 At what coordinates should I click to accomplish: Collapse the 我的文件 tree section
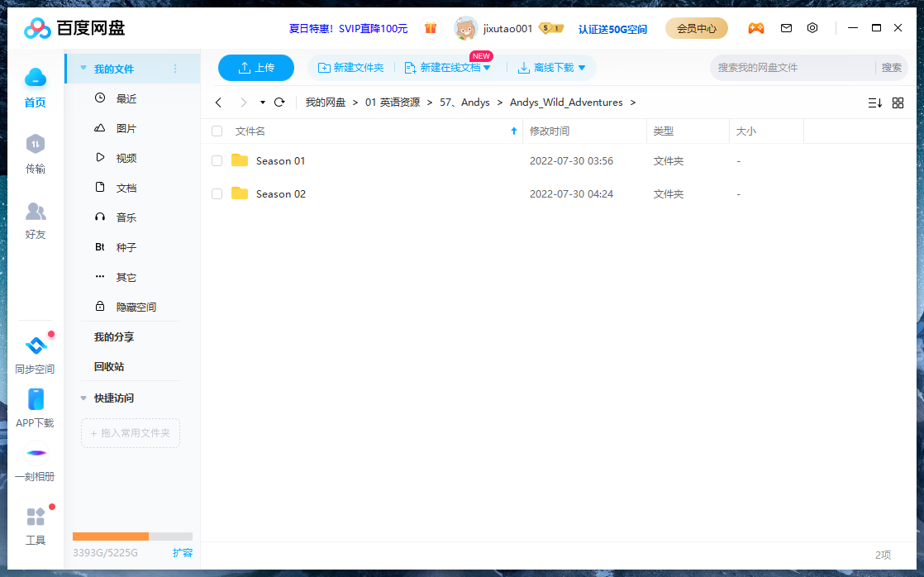83,69
